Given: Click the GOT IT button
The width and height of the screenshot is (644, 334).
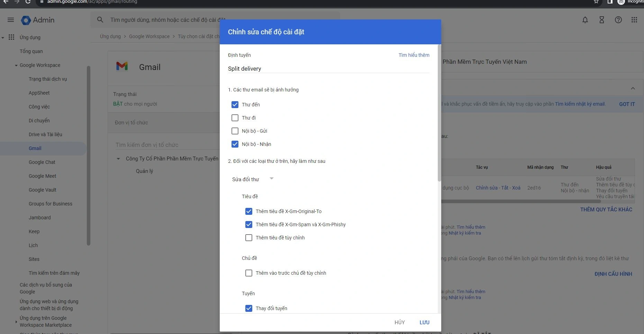Looking at the screenshot, I should coord(627,104).
